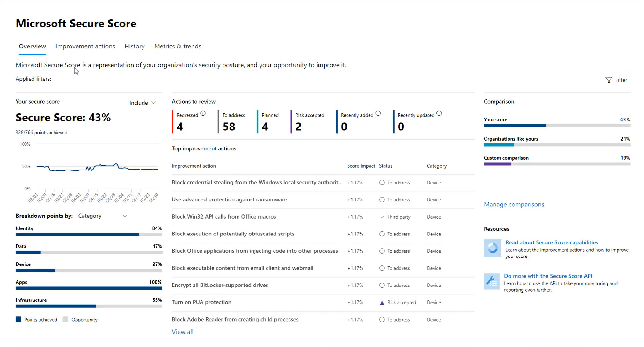Image resolution: width=644 pixels, height=347 pixels.
Task: Click the Category column header
Action: (437, 166)
